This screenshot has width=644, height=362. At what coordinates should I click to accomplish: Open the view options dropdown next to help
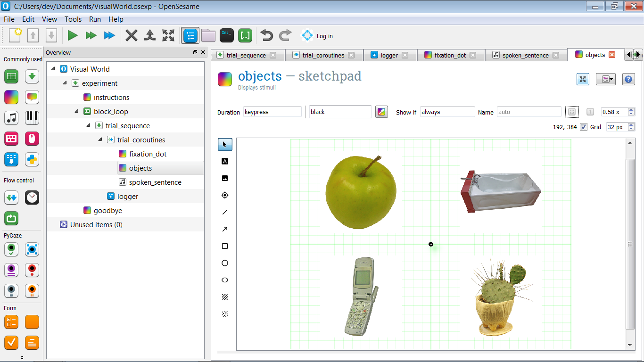[x=605, y=79]
